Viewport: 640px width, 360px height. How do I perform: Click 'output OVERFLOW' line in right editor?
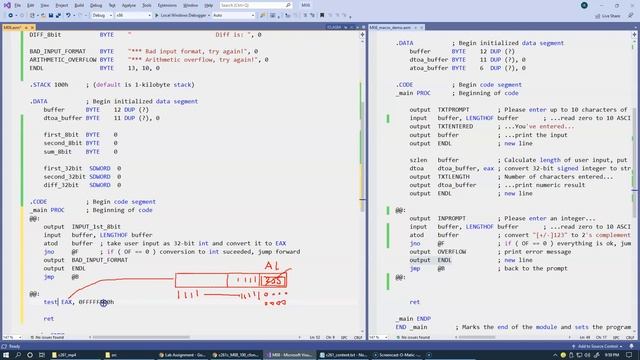click(438, 252)
